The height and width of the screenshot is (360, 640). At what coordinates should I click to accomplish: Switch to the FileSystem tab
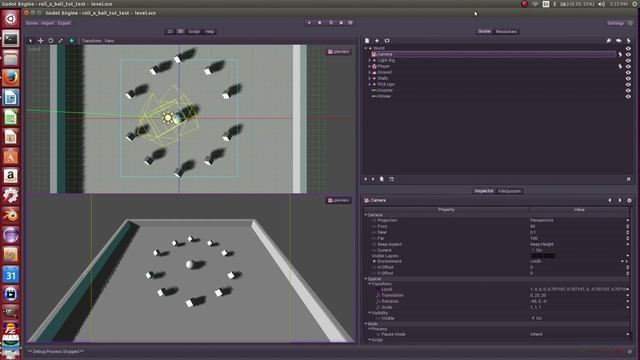509,191
